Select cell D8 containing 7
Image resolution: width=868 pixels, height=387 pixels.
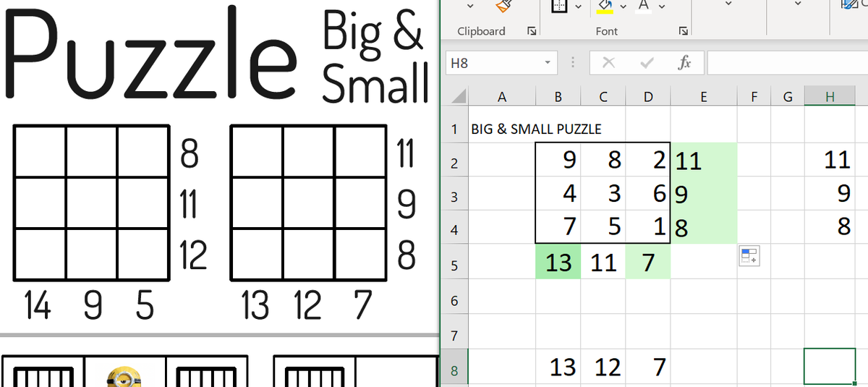tap(647, 367)
